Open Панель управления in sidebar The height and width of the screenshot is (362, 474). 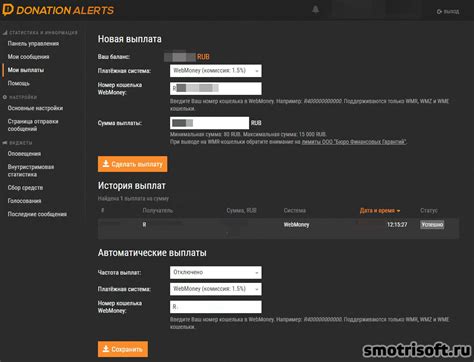pos(33,44)
